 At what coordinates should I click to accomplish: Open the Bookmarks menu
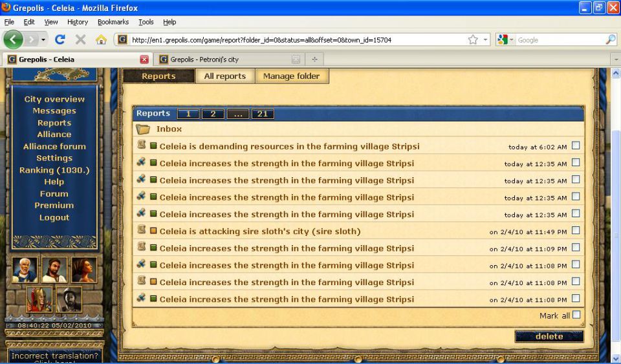[113, 22]
